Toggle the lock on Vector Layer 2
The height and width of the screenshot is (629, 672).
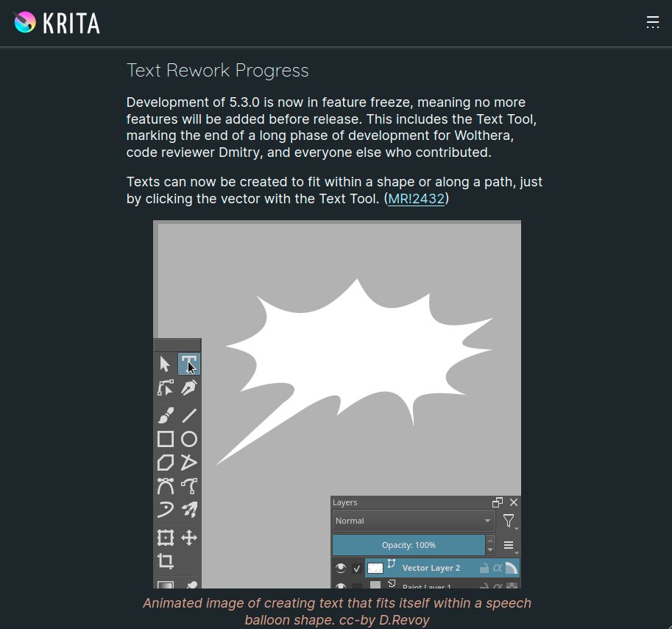tap(484, 568)
